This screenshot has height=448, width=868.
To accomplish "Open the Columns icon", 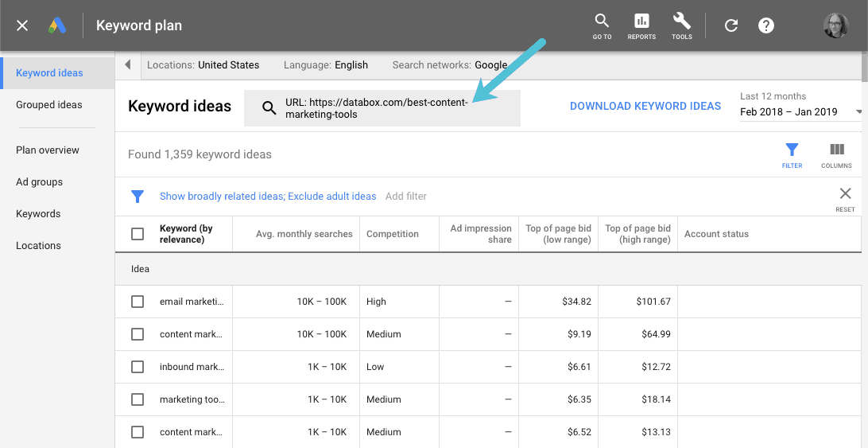I will [x=836, y=150].
